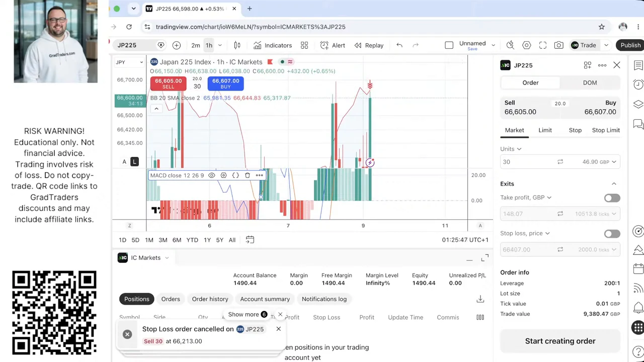Viewport: 644px width, 362px height.
Task: Click the Publish button
Action: (630, 45)
